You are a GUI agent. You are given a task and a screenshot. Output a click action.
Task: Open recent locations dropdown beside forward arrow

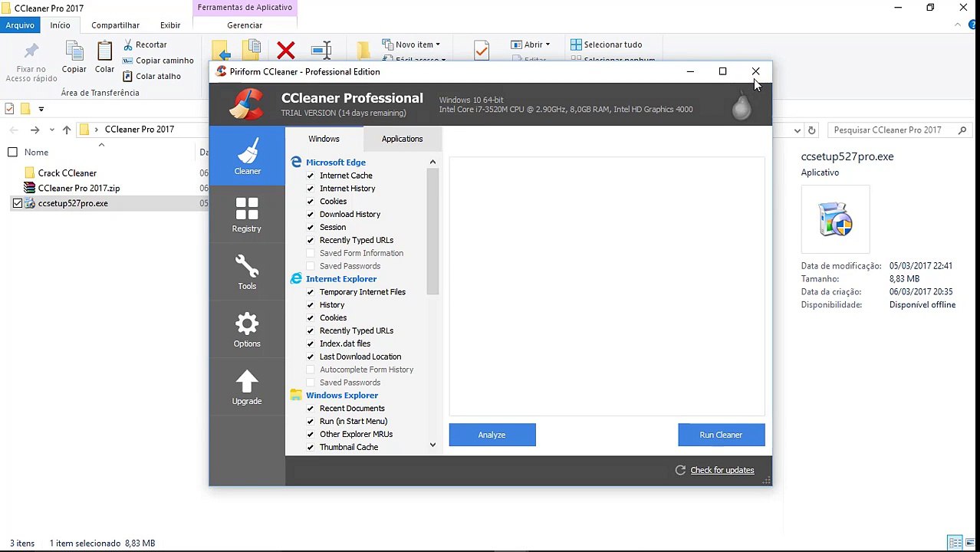(x=51, y=130)
